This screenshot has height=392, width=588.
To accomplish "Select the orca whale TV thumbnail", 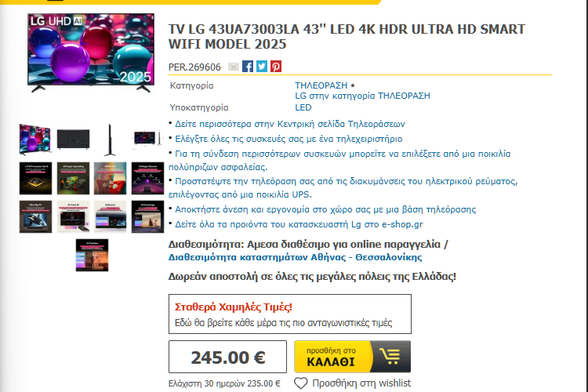I will [x=35, y=216].
